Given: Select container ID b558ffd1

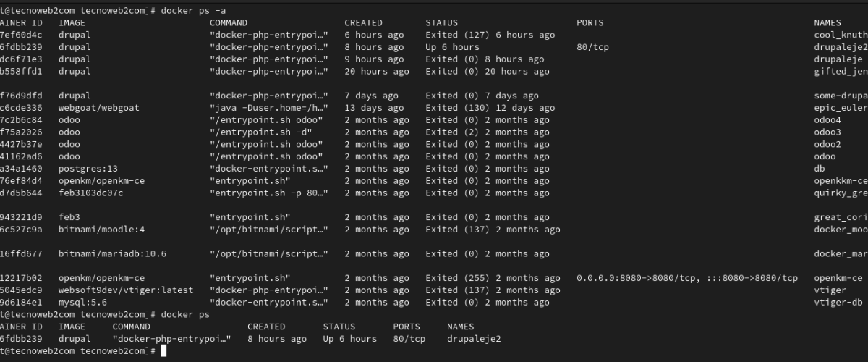Looking at the screenshot, I should point(22,72).
